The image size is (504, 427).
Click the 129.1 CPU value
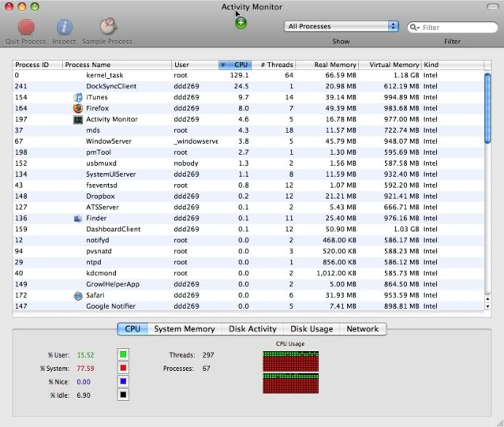240,75
